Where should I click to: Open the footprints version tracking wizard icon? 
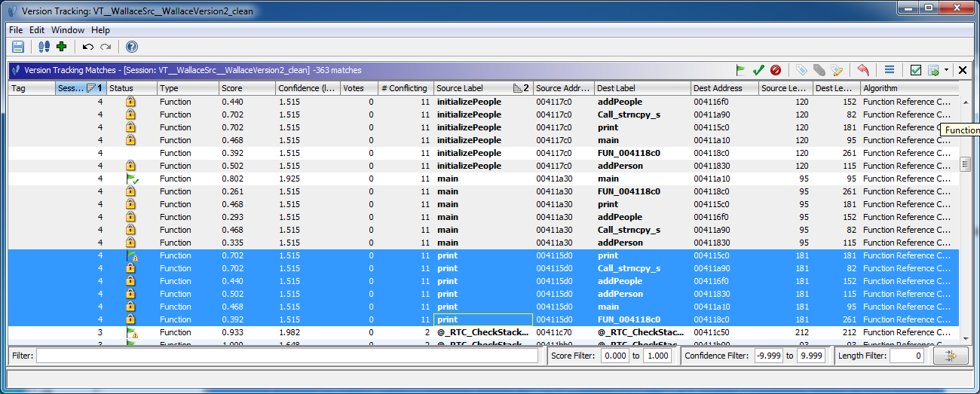click(x=44, y=47)
